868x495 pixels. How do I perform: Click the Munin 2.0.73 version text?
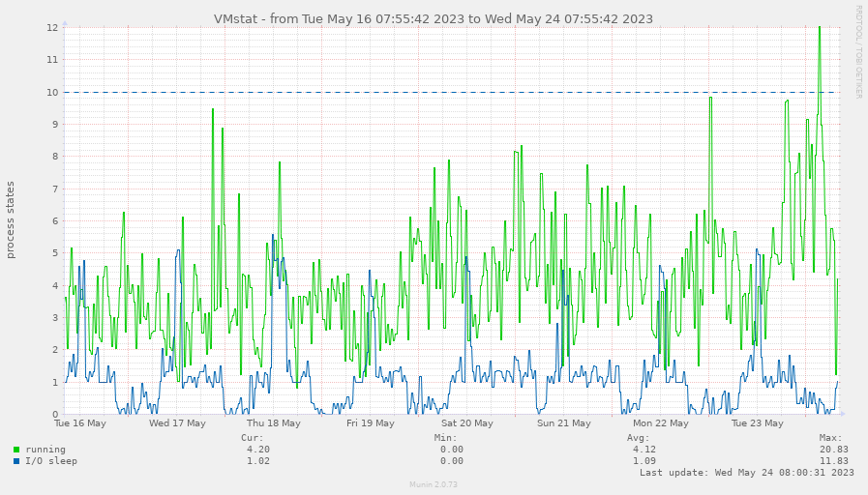tap(434, 484)
